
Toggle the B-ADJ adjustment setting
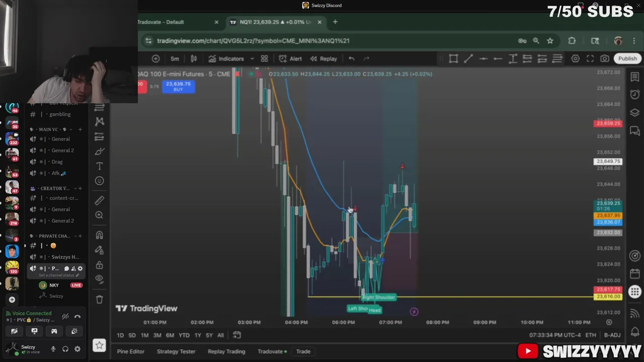tap(612, 335)
